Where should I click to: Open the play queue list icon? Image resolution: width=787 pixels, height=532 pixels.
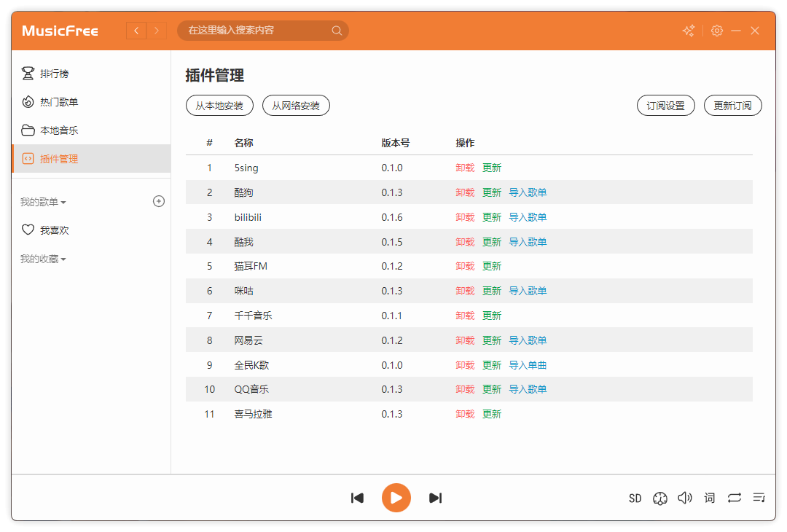[759, 497]
